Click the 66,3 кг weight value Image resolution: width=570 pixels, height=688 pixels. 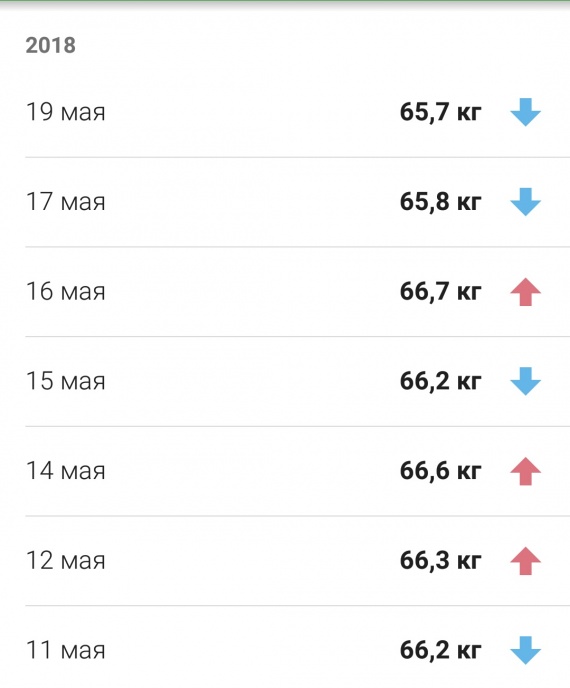(440, 561)
